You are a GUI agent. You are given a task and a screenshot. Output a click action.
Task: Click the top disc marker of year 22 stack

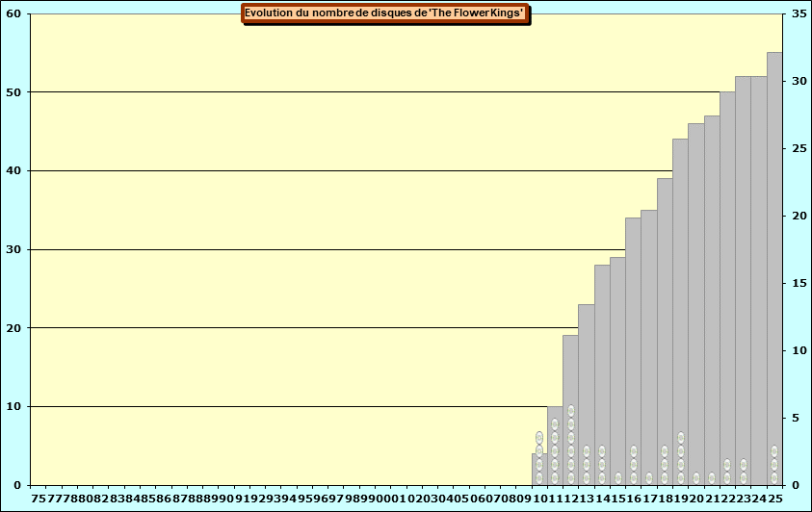[x=727, y=465]
